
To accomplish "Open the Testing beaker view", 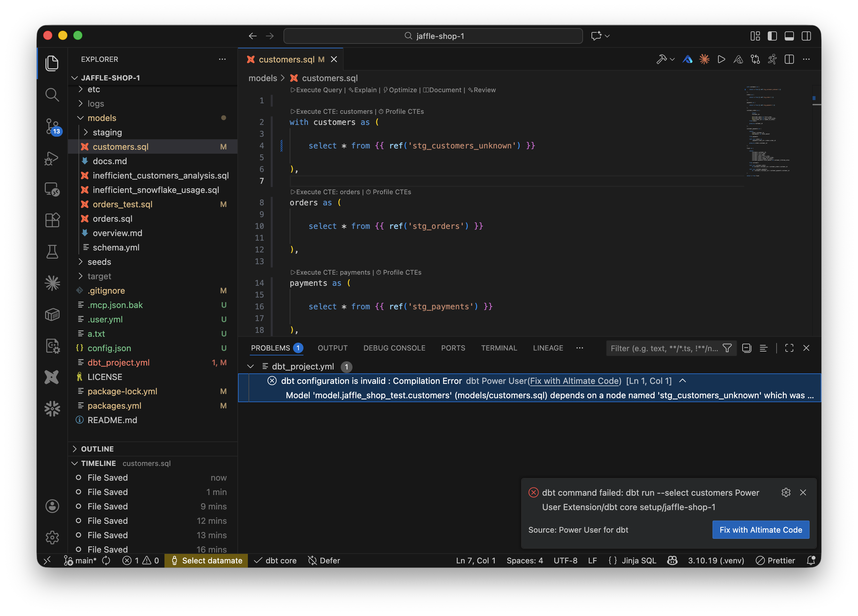I will 52,252.
